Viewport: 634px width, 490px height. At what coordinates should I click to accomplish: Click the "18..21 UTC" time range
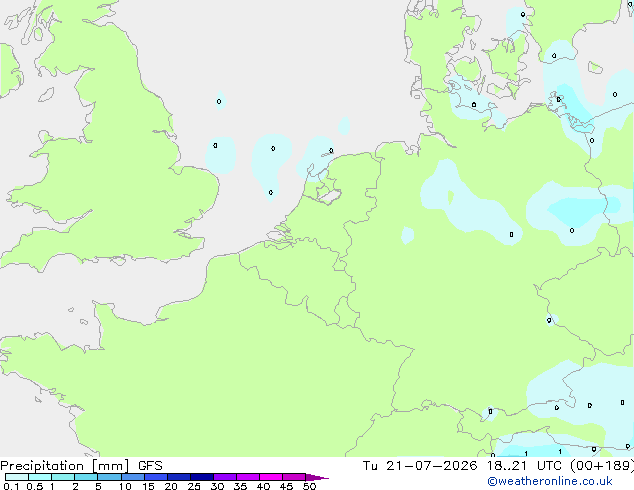(524, 466)
